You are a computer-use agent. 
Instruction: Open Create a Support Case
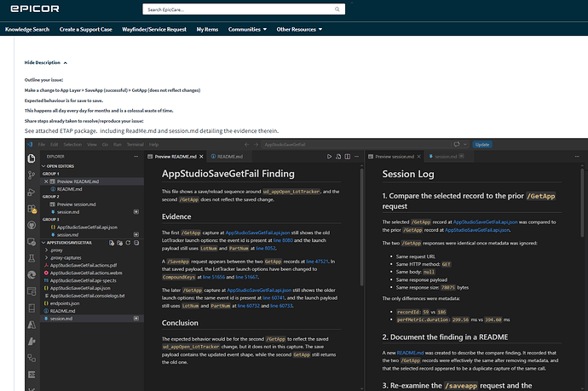85,29
